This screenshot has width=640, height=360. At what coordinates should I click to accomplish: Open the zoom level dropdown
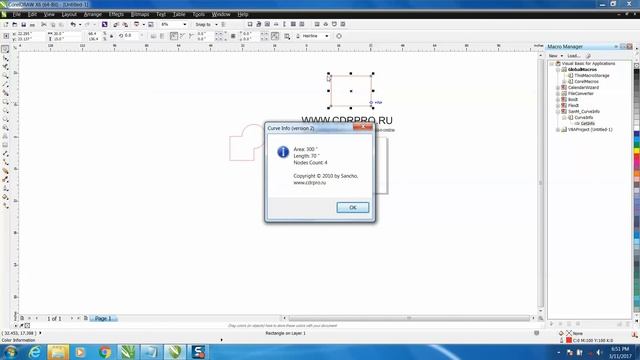tap(184, 24)
